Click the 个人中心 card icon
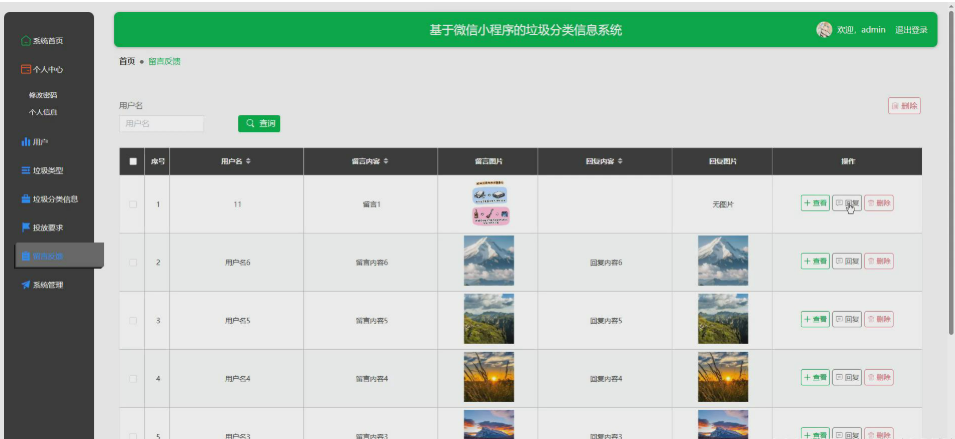Viewport: 955px width, 439px height. (x=26, y=69)
